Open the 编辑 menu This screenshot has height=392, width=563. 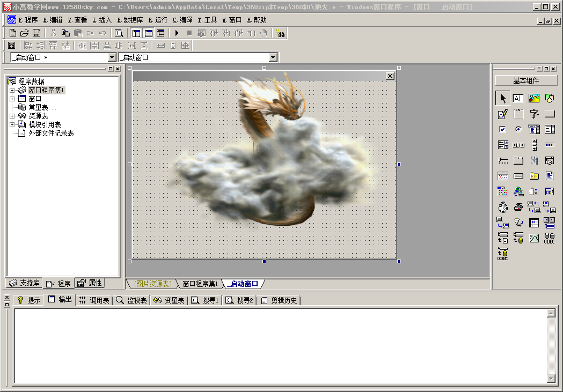pyautogui.click(x=53, y=20)
